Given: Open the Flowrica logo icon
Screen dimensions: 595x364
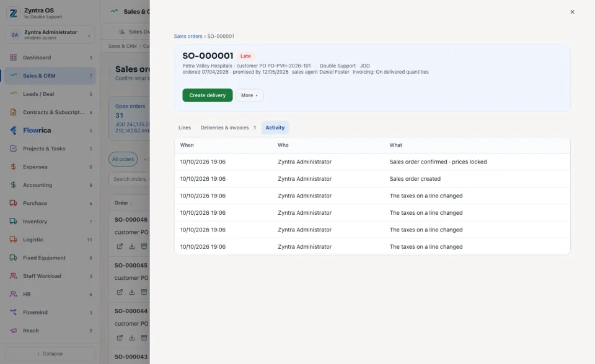Looking at the screenshot, I should point(13,130).
